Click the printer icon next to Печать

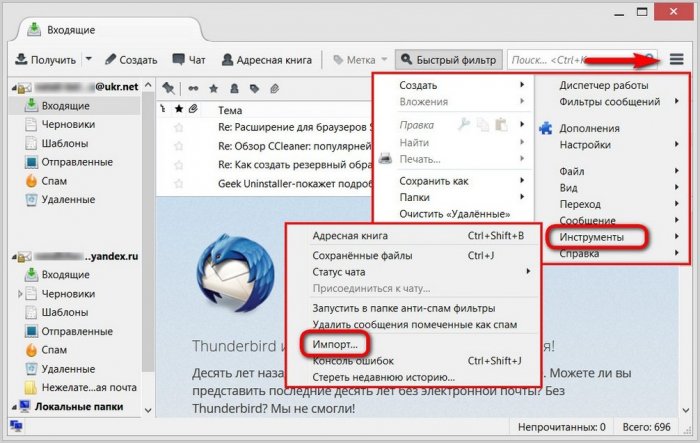(x=386, y=158)
